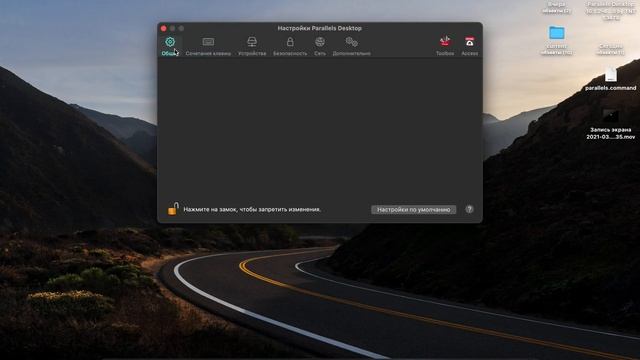Open the help question mark button
Viewport: 640px width, 360px height.
pyautogui.click(x=469, y=209)
